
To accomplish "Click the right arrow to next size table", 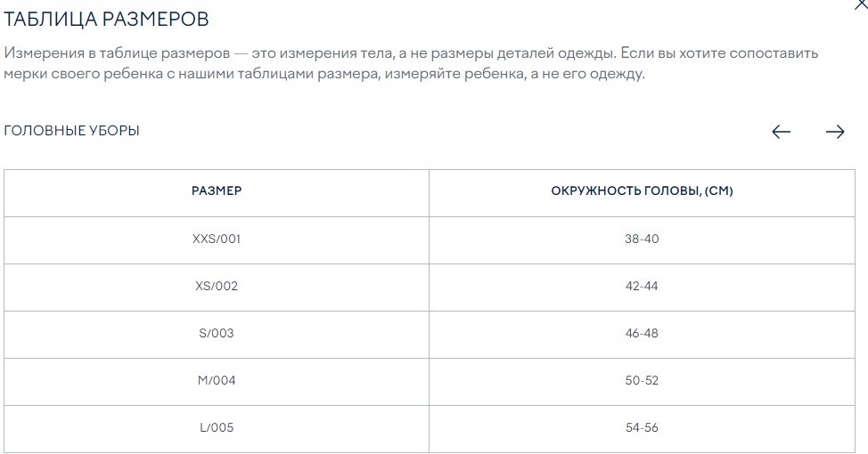I will (x=835, y=132).
